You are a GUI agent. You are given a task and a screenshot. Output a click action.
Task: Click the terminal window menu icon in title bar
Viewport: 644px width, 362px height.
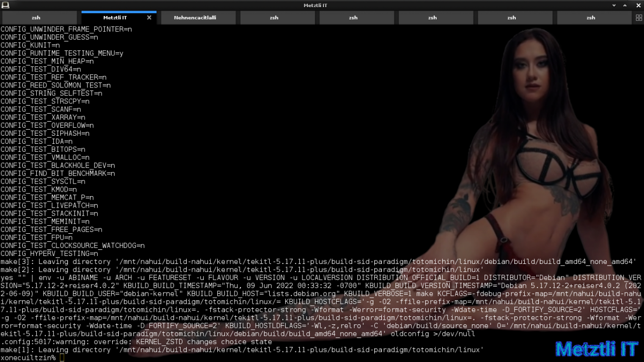(x=6, y=5)
